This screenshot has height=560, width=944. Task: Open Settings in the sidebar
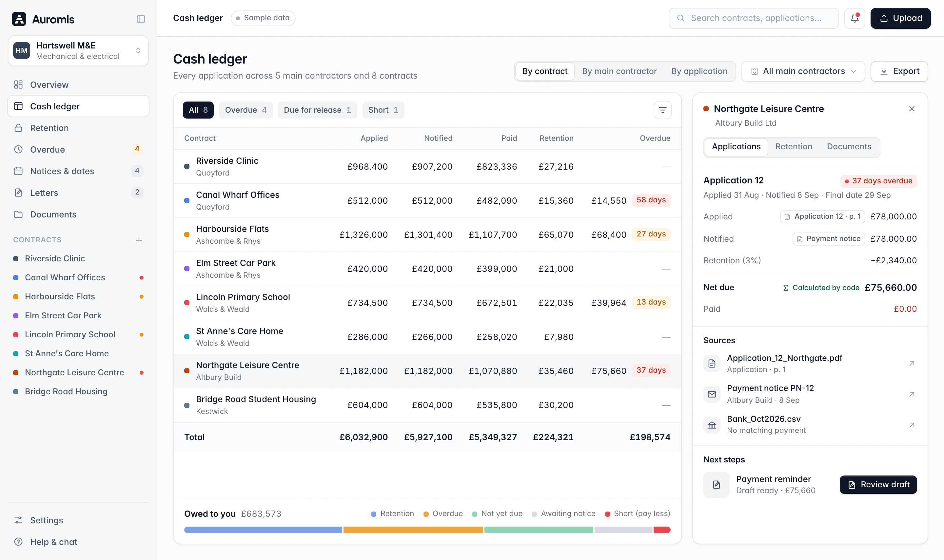pyautogui.click(x=78, y=520)
